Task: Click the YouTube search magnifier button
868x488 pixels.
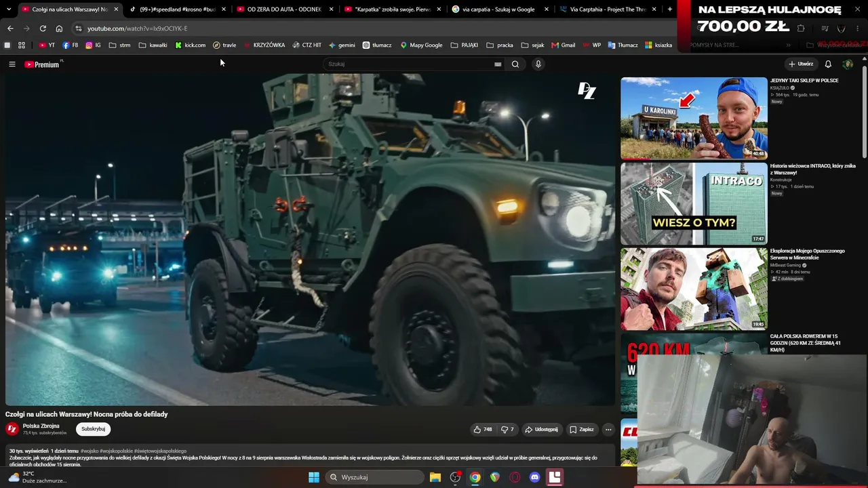Action: click(515, 64)
